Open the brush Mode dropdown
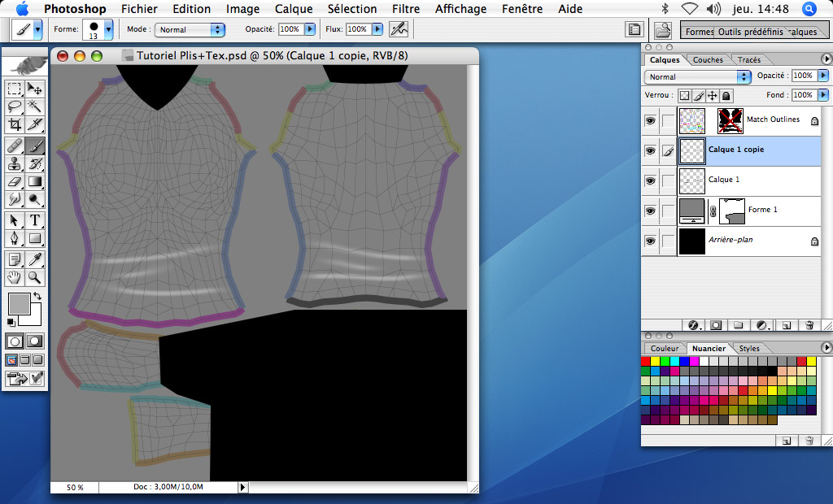Viewport: 833px width, 504px height. click(x=190, y=30)
